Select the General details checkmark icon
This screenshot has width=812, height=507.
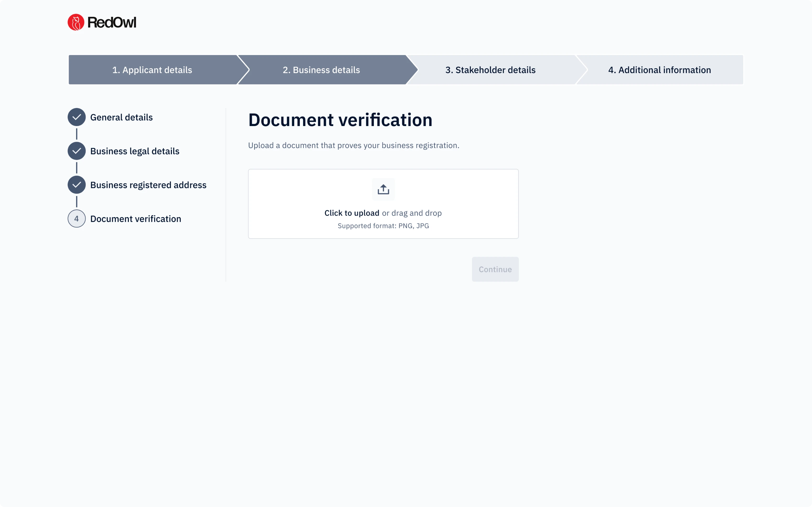[77, 117]
